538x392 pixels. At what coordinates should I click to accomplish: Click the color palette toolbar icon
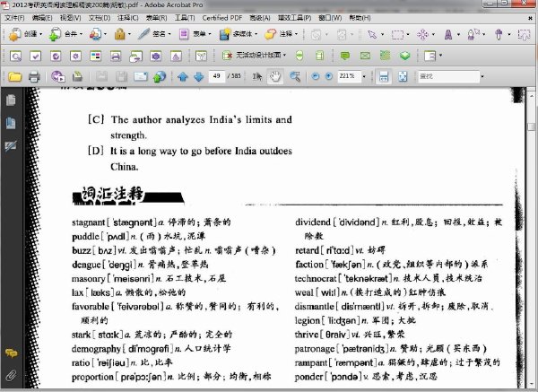95,56
